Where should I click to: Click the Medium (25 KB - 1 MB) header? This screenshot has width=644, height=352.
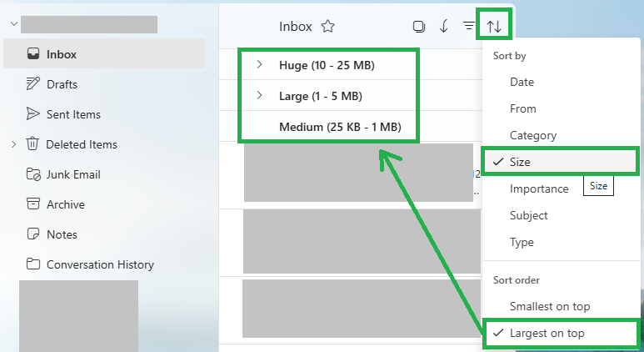(340, 127)
